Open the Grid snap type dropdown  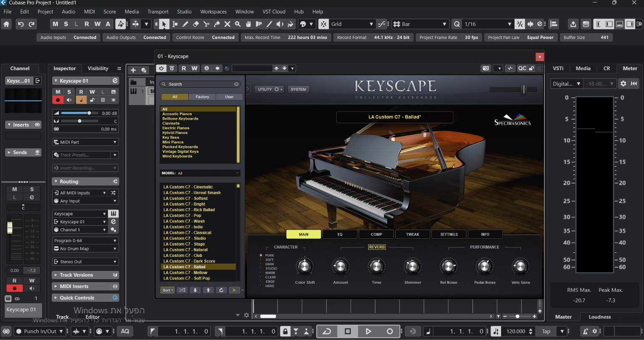(x=352, y=24)
